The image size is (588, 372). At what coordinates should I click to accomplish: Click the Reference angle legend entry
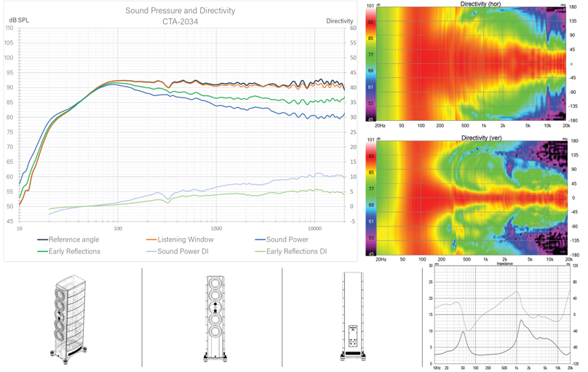(x=68, y=240)
